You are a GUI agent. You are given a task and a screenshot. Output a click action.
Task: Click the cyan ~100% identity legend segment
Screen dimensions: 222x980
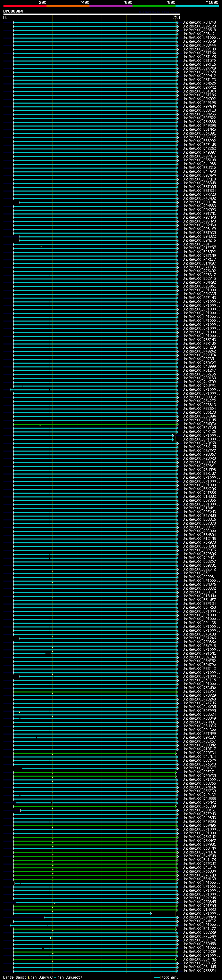(197, 6)
